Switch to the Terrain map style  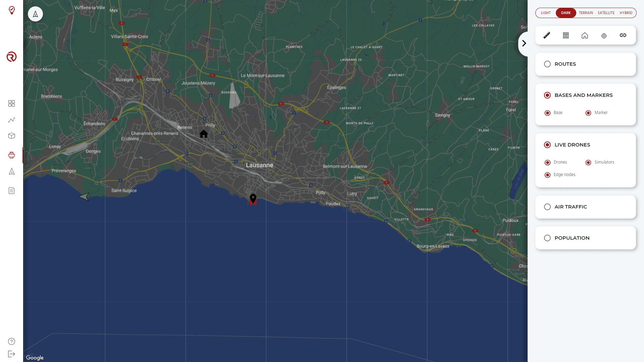586,13
